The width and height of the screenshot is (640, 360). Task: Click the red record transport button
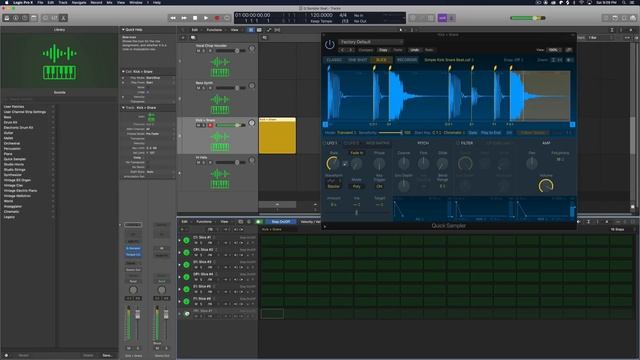(217, 18)
